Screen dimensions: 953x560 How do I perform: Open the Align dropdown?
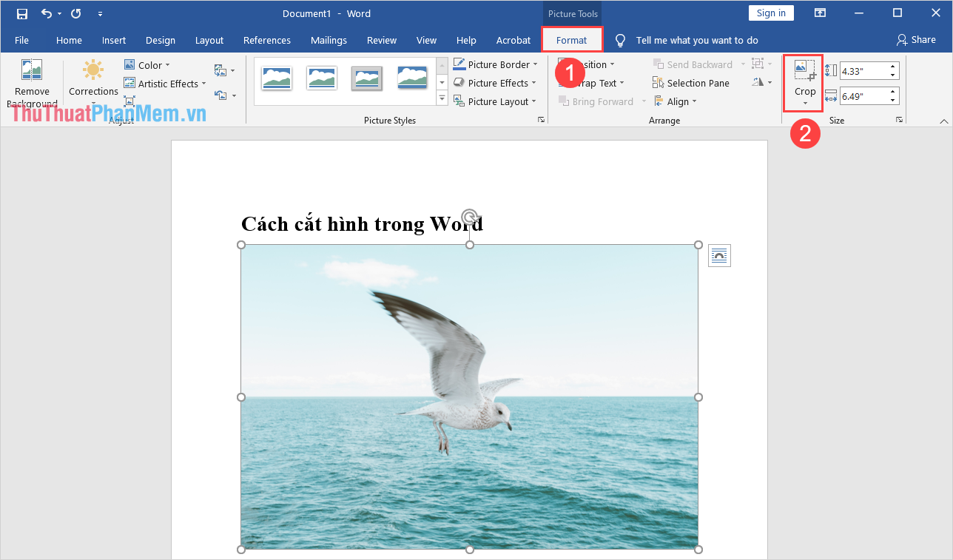[674, 101]
